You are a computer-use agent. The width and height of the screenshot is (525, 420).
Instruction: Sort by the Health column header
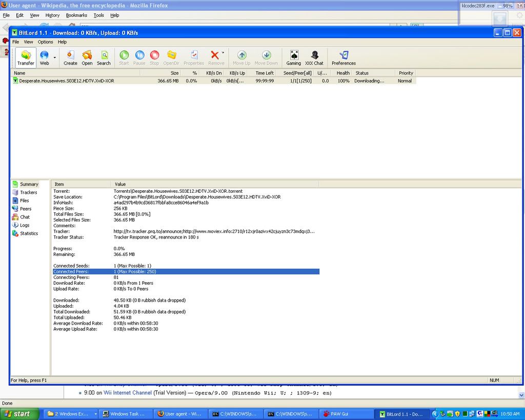tap(343, 73)
